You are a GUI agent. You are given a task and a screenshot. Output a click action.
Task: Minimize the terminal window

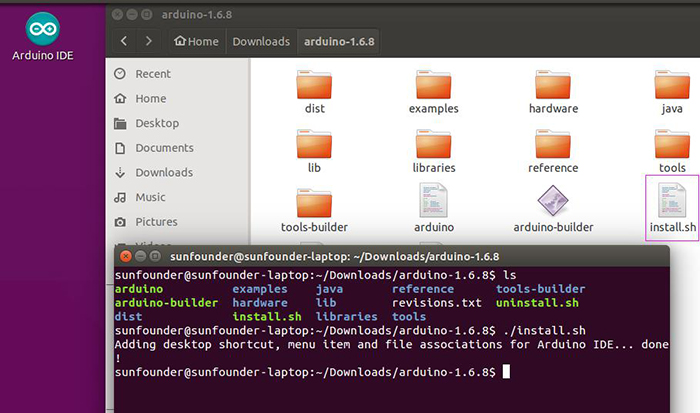[141, 256]
